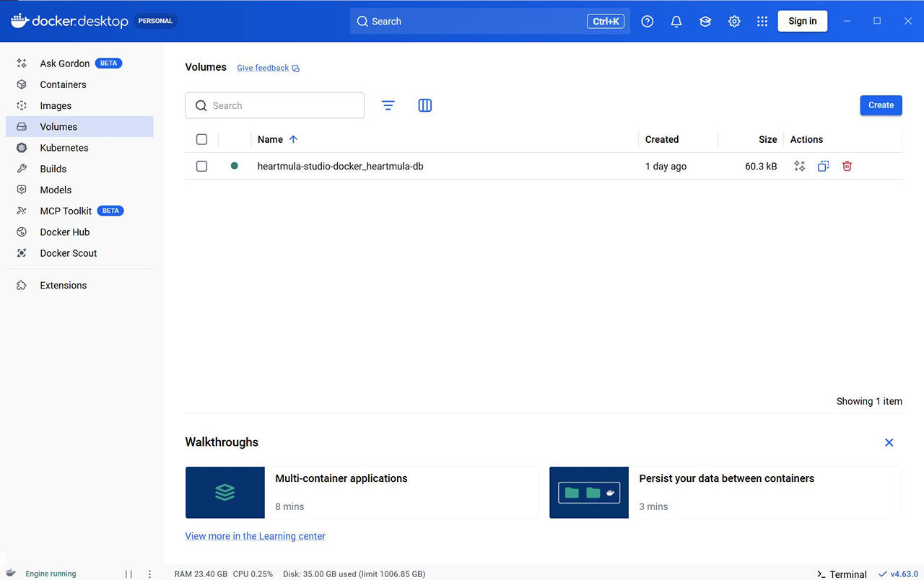This screenshot has width=924, height=580.
Task: Delete the heartmula-db volume using trash icon
Action: click(847, 166)
